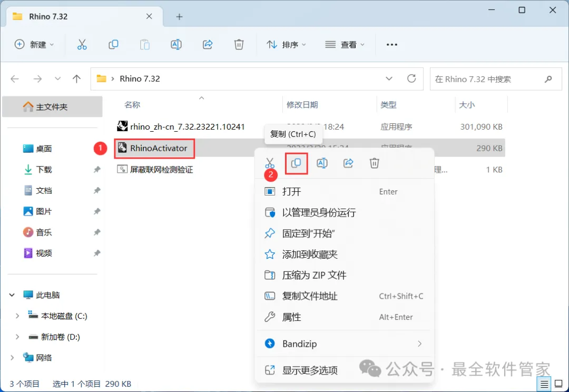Unpin 文档 from quick access
The image size is (569, 392).
[97, 191]
